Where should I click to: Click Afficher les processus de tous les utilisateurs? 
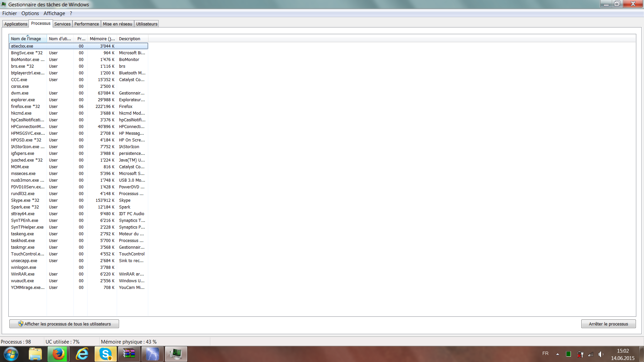pos(64,324)
